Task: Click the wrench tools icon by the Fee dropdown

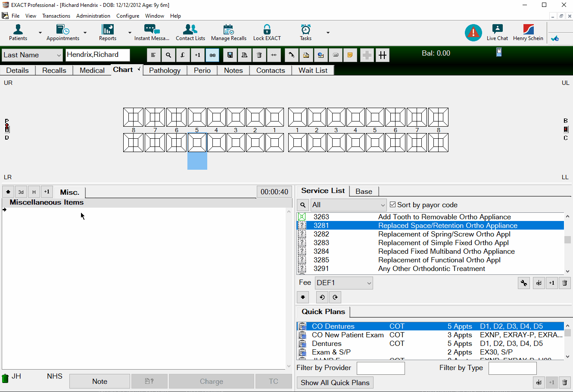Action: tap(524, 283)
